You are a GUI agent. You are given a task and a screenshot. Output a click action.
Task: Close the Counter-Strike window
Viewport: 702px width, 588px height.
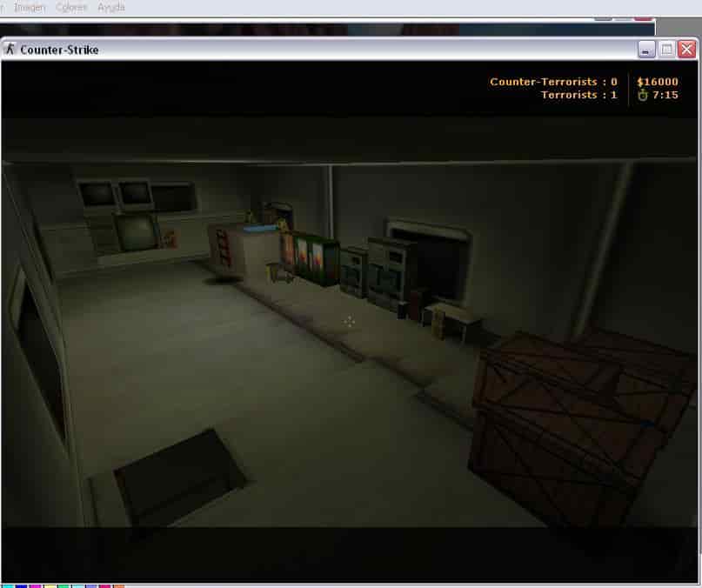click(x=687, y=50)
